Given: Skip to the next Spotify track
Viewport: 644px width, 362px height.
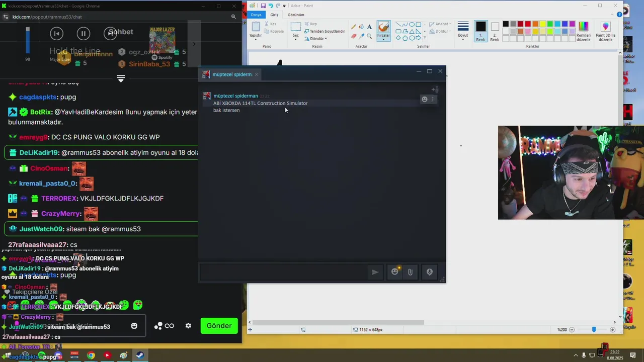Looking at the screenshot, I should pos(110,34).
